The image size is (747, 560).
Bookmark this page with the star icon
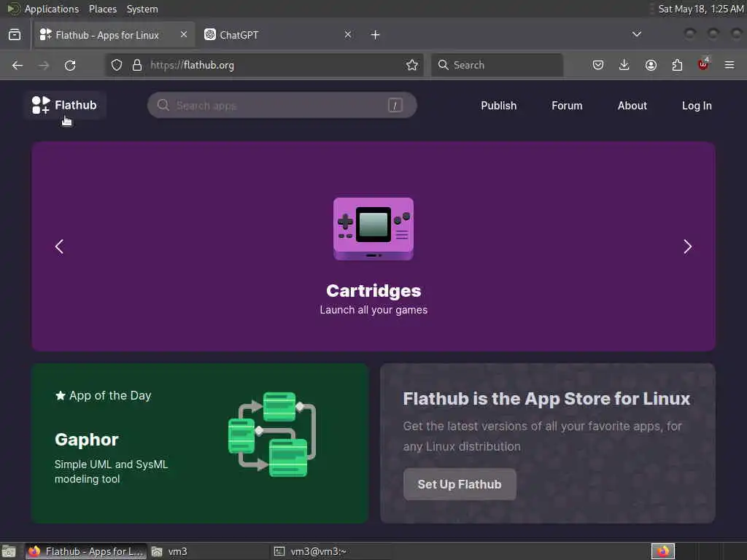click(x=412, y=65)
